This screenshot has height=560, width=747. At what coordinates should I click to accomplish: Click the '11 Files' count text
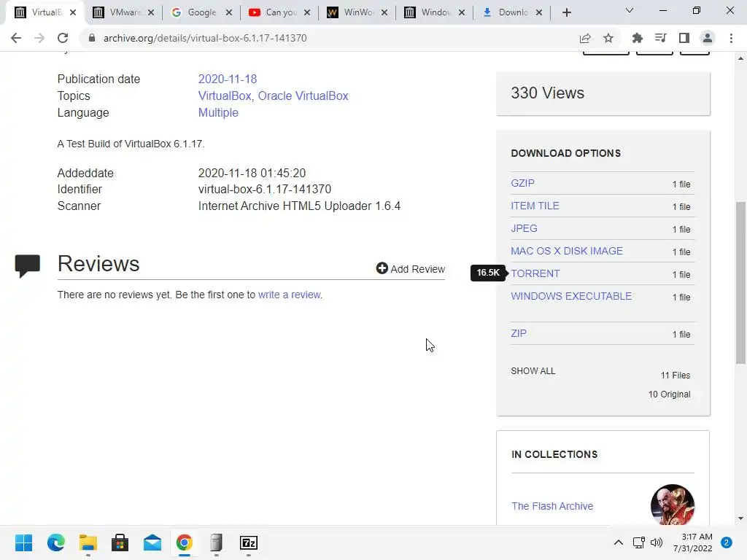pyautogui.click(x=675, y=376)
